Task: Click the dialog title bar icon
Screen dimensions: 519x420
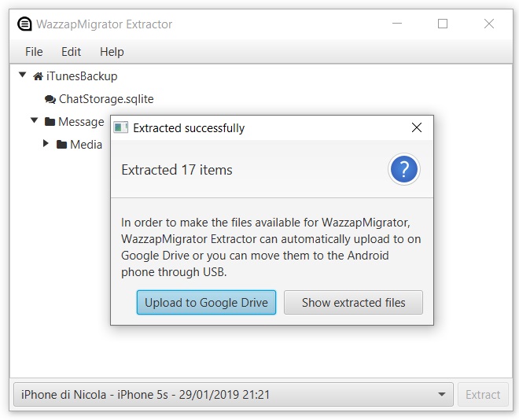Action: pos(120,127)
